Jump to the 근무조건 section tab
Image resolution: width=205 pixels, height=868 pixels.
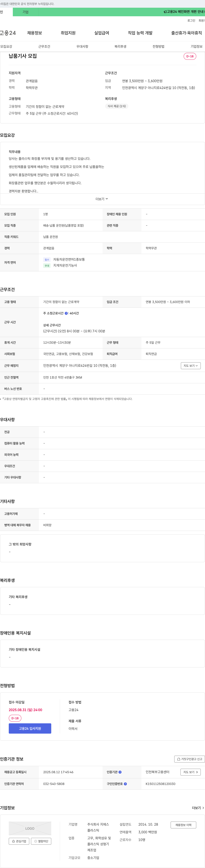point(44,46)
